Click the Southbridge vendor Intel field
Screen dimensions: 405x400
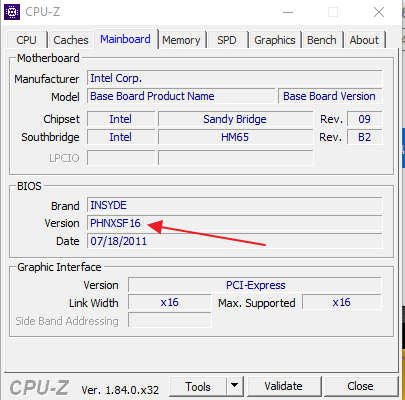click(x=121, y=137)
